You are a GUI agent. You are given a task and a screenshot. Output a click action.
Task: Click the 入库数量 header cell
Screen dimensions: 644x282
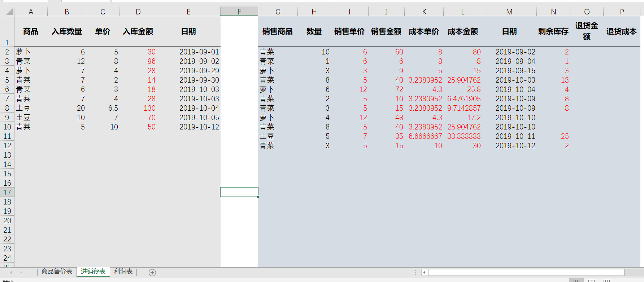click(67, 31)
